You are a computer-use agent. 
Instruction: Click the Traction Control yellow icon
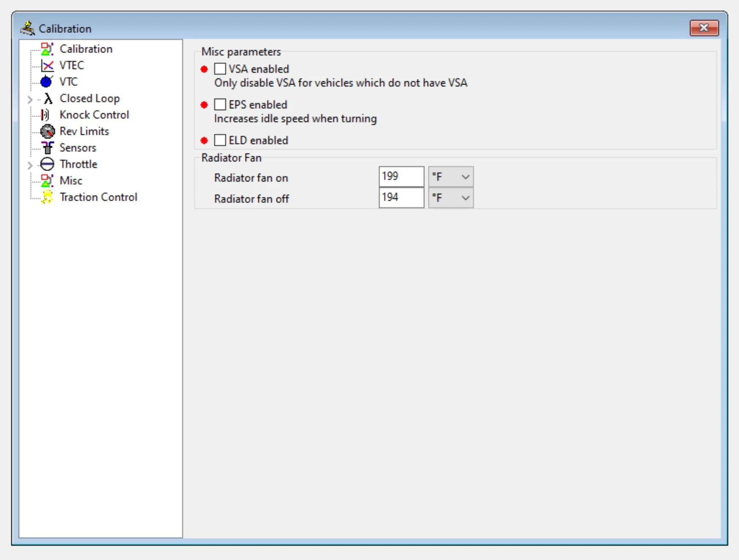pyautogui.click(x=47, y=197)
